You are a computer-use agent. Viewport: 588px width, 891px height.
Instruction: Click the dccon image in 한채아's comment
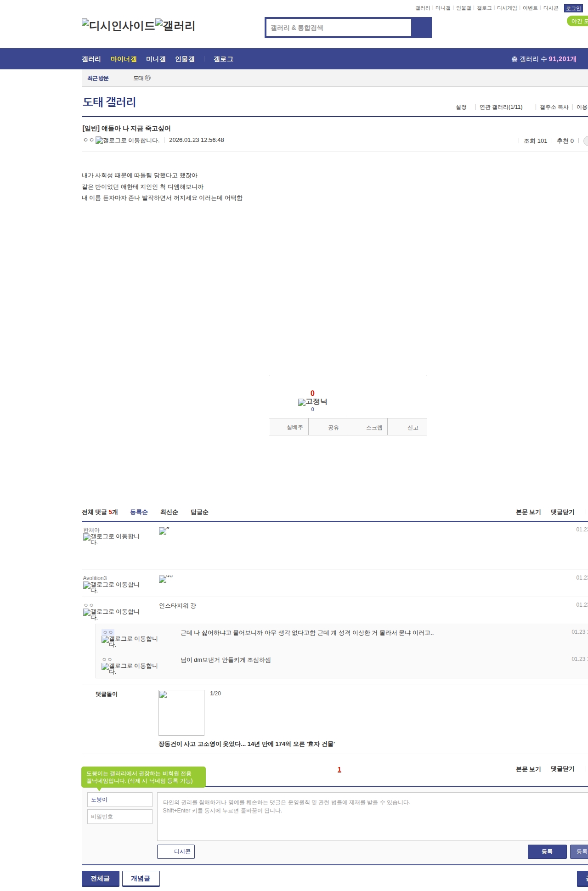(163, 531)
